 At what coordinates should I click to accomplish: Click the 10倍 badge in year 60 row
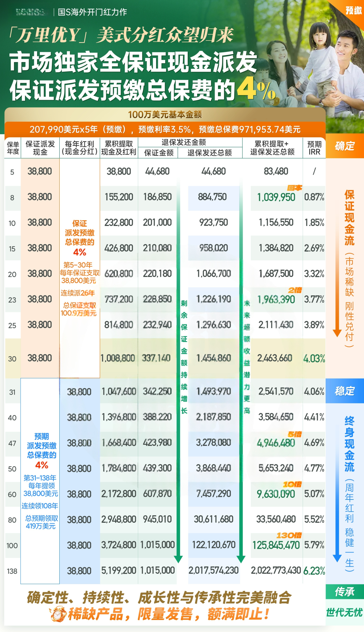click(x=292, y=485)
